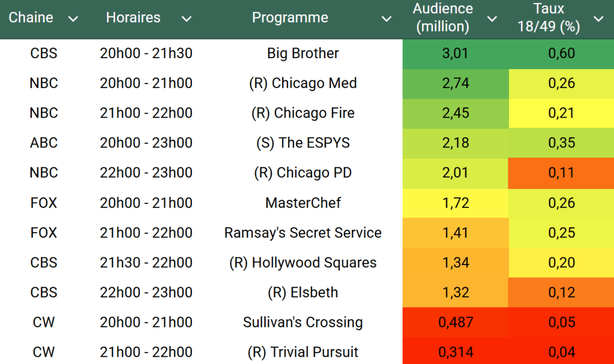614x364 pixels.
Task: Click the (R) Hollywood Squares cell
Action: coord(302,263)
